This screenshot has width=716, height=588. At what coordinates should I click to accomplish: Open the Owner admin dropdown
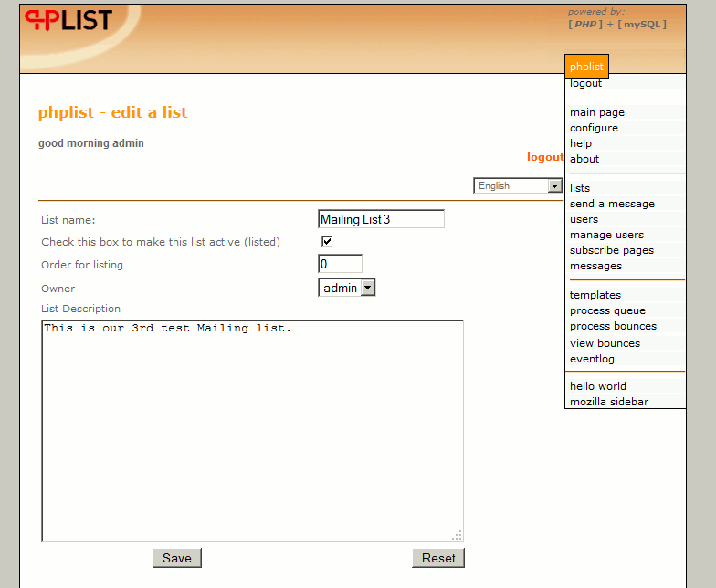tap(347, 288)
